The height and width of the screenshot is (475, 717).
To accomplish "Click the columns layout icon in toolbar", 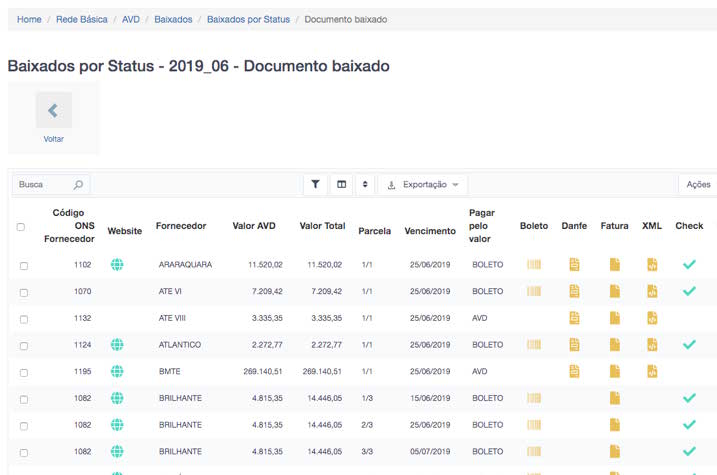I will pyautogui.click(x=341, y=185).
